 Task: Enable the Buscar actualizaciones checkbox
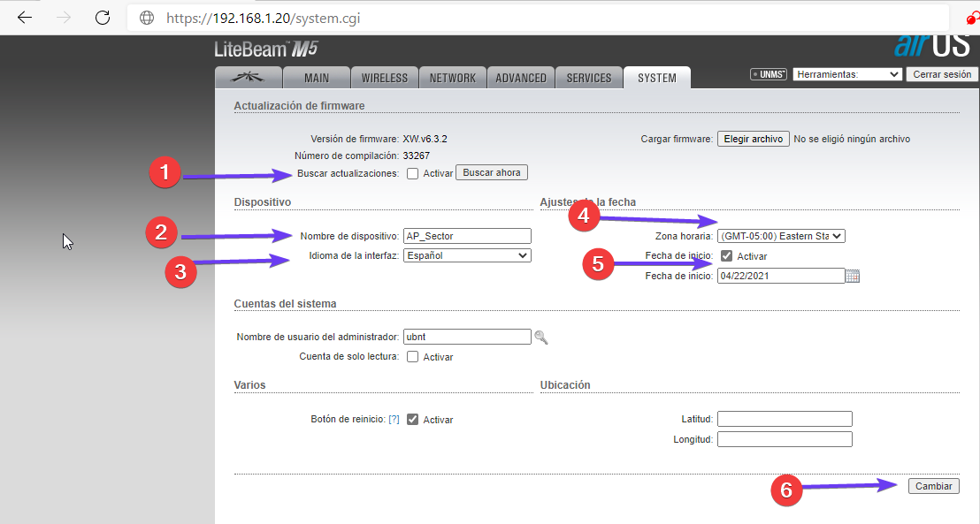(x=413, y=173)
